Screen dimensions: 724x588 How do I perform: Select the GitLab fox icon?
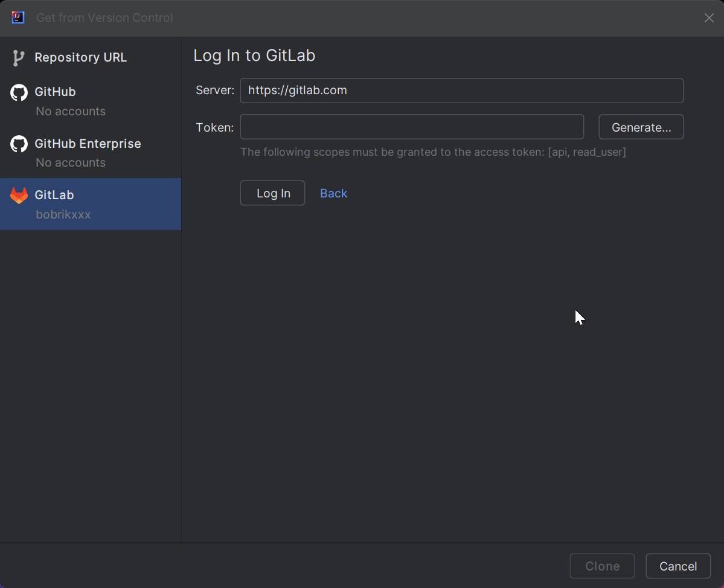(x=19, y=195)
